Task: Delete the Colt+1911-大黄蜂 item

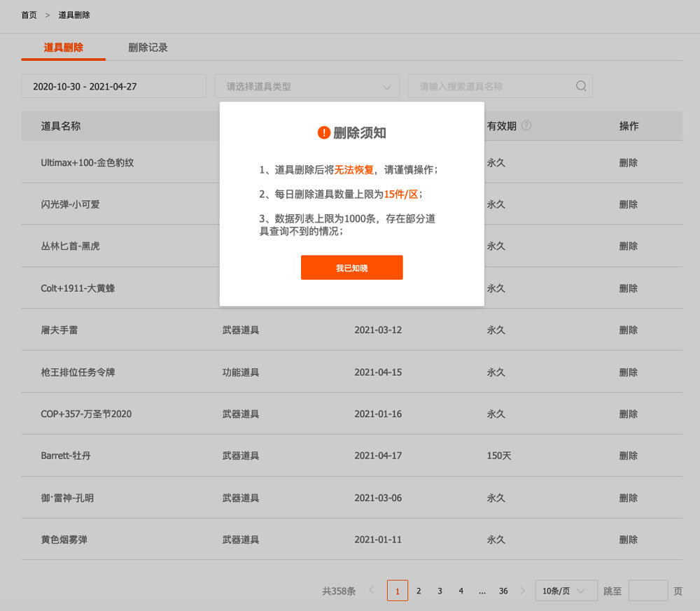Action: tap(628, 288)
